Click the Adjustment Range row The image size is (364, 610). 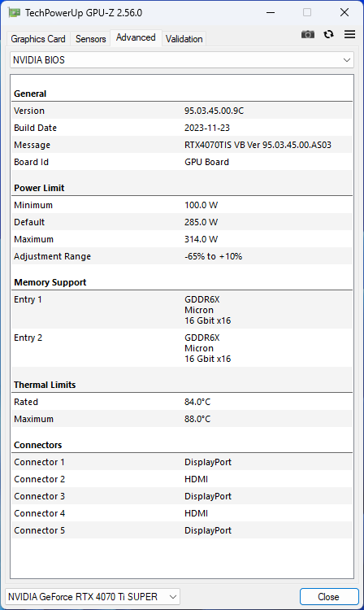click(182, 256)
